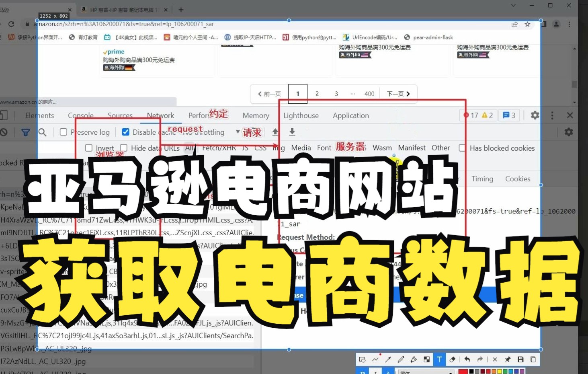Select the rectangle/ellipse shape tool
Screen dimensions: 588x374
click(x=362, y=360)
